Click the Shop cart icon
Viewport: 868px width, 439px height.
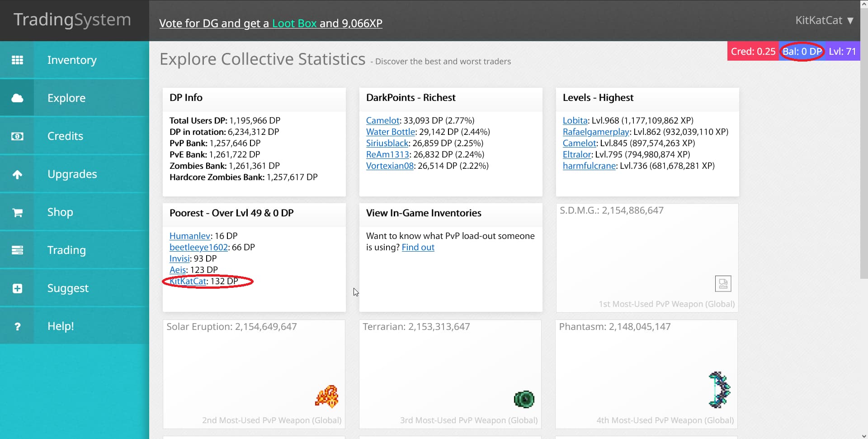17,212
